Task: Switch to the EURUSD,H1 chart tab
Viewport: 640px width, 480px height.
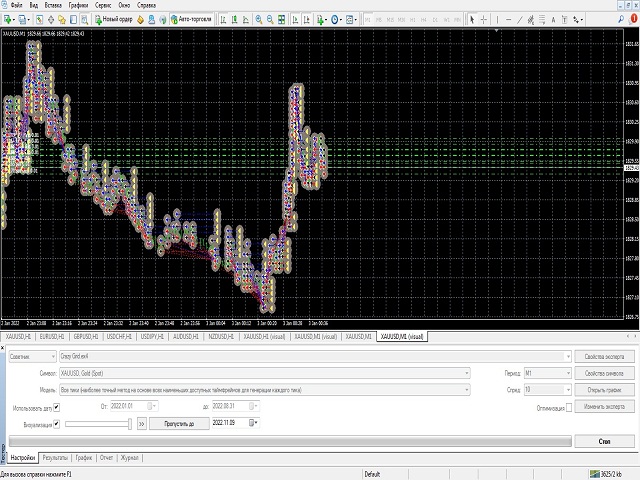Action: [52, 336]
